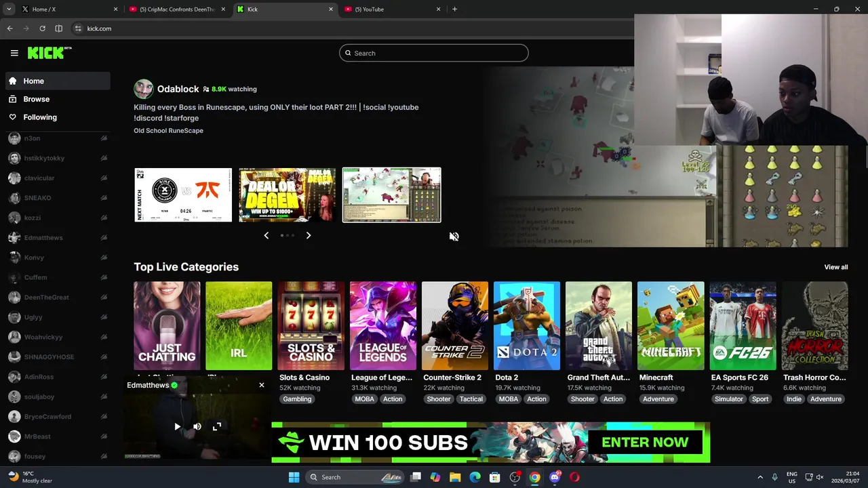Image resolution: width=868 pixels, height=488 pixels.
Task: Open the League of Legends category
Action: (383, 326)
